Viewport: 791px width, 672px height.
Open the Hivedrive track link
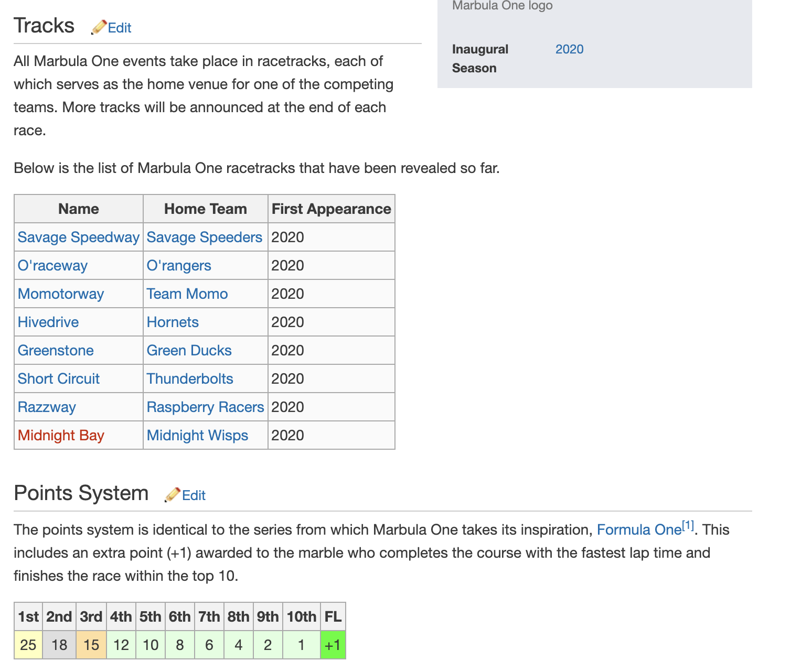point(48,322)
